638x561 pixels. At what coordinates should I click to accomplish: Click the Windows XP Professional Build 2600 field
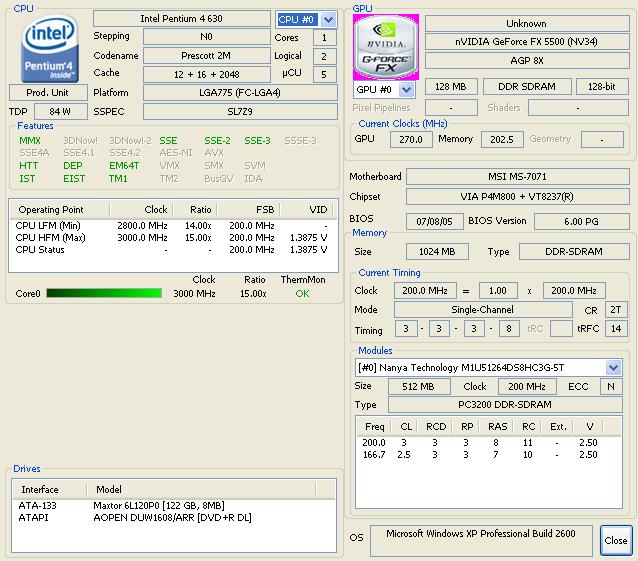click(x=481, y=540)
